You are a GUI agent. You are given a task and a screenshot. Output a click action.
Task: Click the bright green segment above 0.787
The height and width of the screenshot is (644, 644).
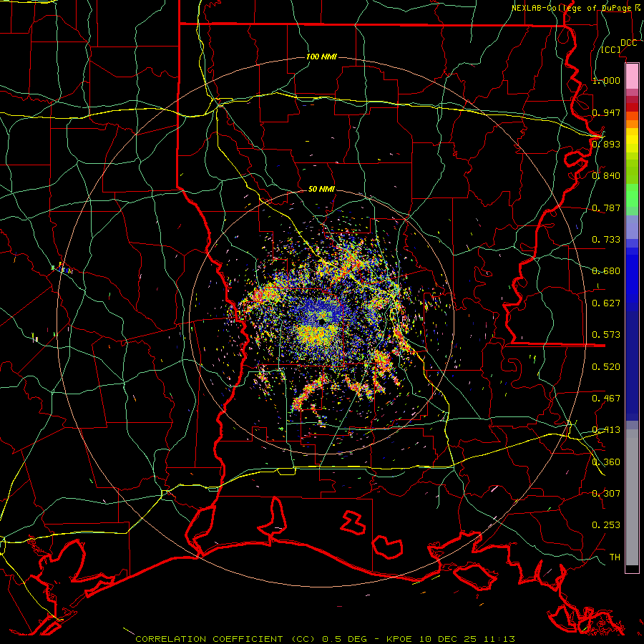pos(632,195)
